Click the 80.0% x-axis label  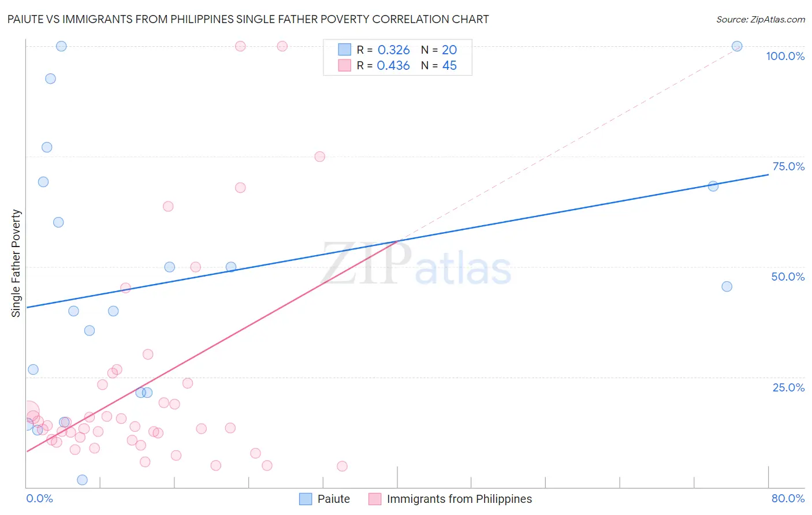788,498
